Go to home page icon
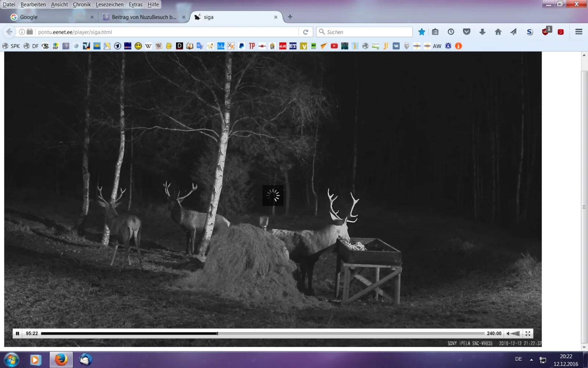Screen dimensions: 588x368 point(498,32)
